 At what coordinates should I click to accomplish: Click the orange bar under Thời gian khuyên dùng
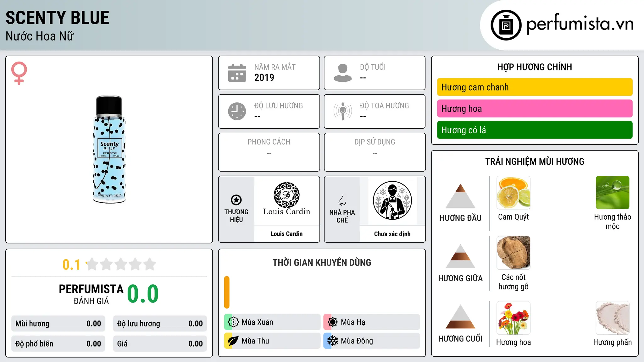pos(227,292)
